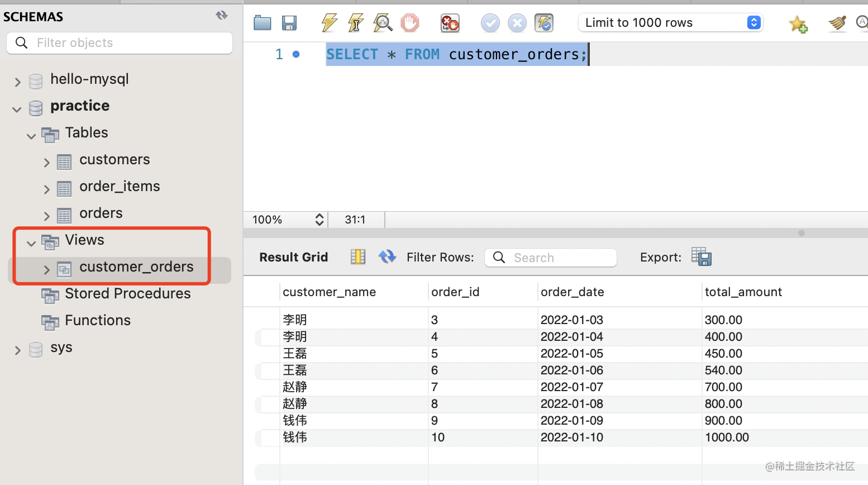
Task: Save the script with the floppy disk icon
Action: pyautogui.click(x=289, y=23)
